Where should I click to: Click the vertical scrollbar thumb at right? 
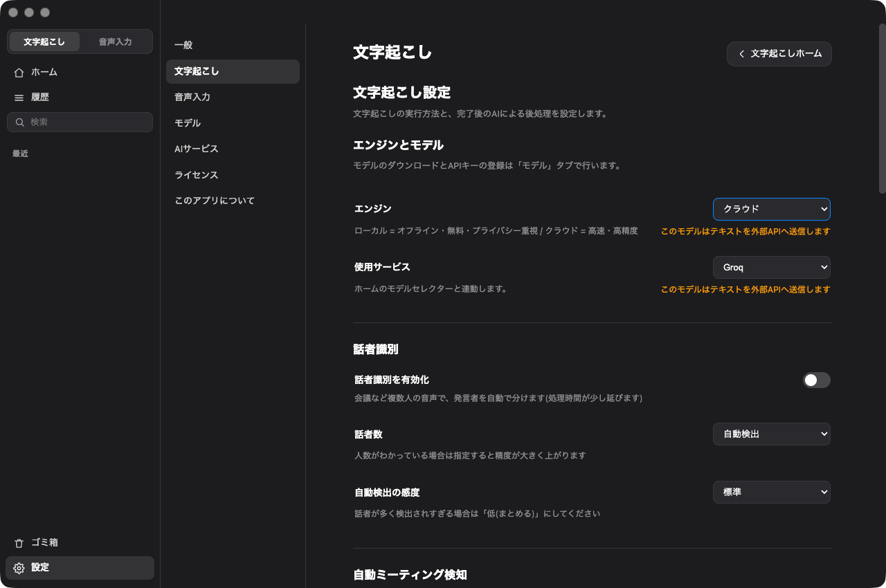click(x=882, y=109)
